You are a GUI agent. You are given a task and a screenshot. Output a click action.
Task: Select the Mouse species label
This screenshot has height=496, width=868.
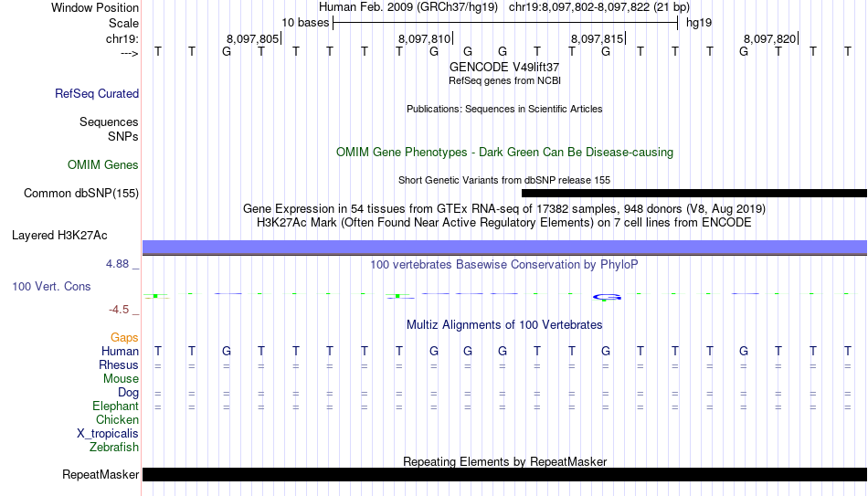tap(121, 379)
